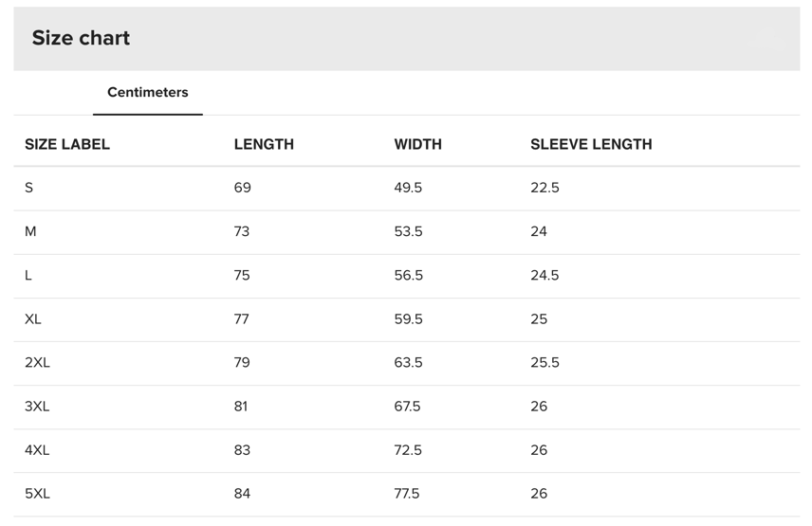This screenshot has height=526, width=812.
Task: Select the S size label
Action: (x=29, y=188)
